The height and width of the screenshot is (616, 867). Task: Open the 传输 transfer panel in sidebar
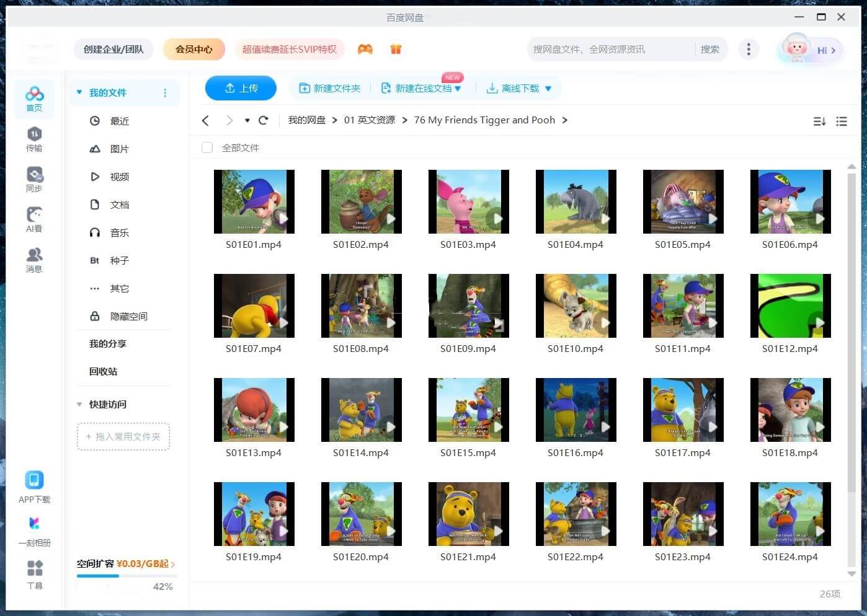[x=34, y=139]
